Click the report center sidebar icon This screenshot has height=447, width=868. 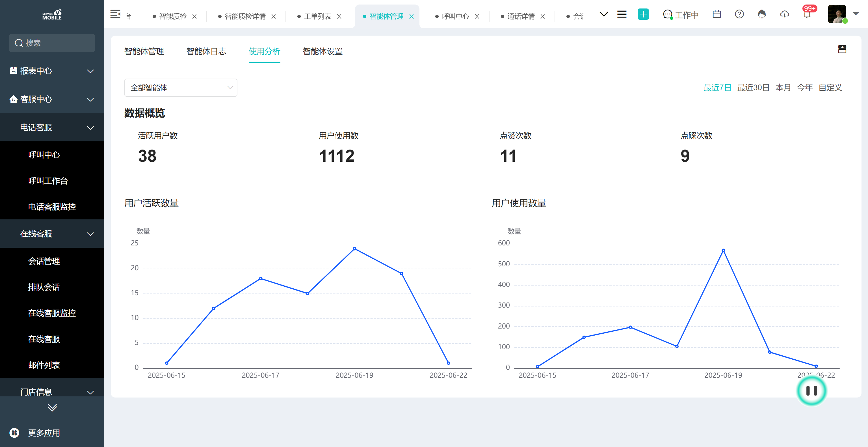[x=14, y=71]
